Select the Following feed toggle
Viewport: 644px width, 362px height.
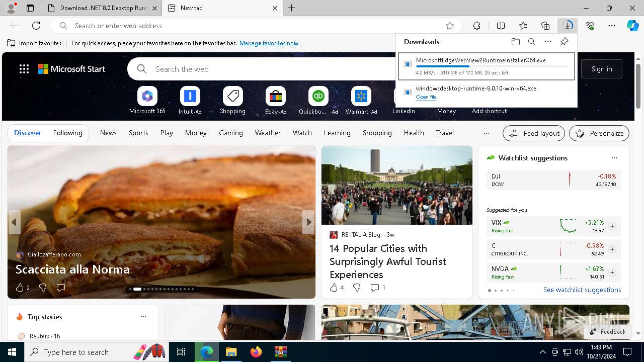click(x=67, y=133)
